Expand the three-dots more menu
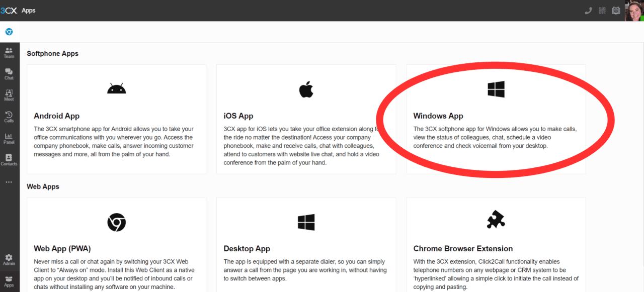Viewport: 644px width, 292px height. pyautogui.click(x=9, y=182)
